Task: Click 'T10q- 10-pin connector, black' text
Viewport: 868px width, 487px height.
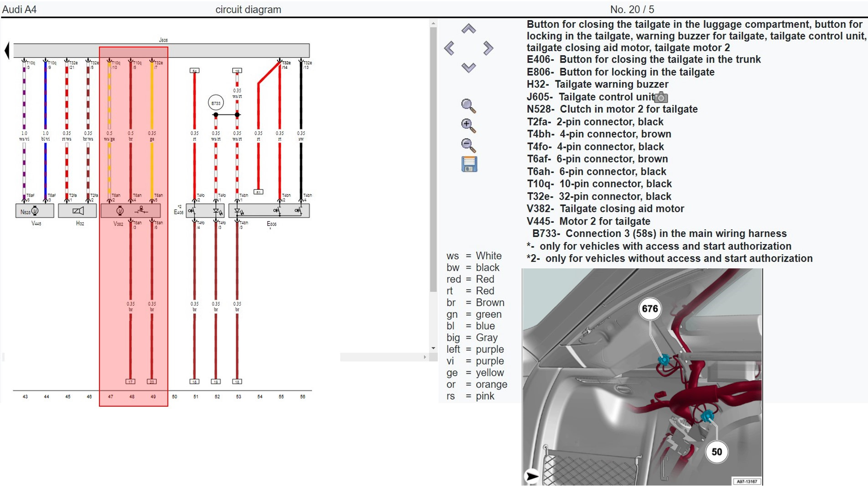Action: (599, 184)
